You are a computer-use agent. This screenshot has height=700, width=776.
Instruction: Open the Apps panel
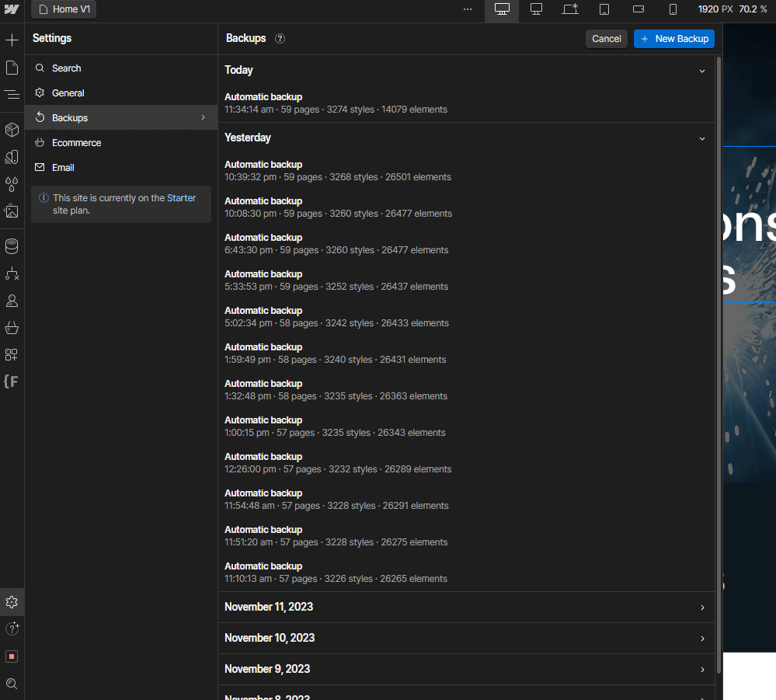[x=12, y=354]
